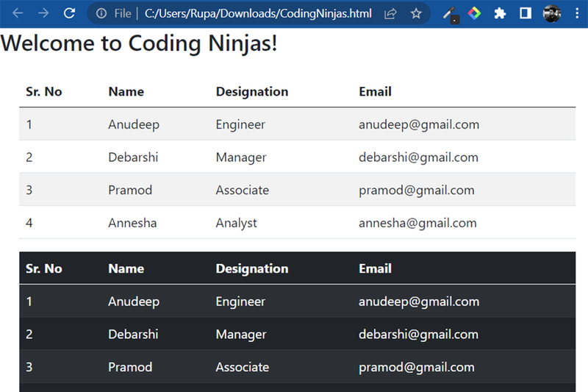Select Anudeep in the dark table
Screen dimensions: 588x392
tap(134, 302)
